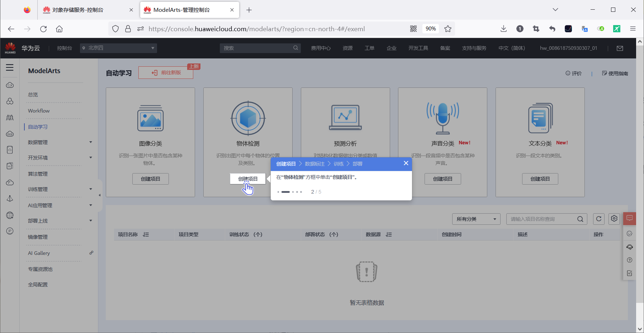Click the 预测分析 laptop chart icon
Image resolution: width=644 pixels, height=333 pixels.
click(x=345, y=118)
